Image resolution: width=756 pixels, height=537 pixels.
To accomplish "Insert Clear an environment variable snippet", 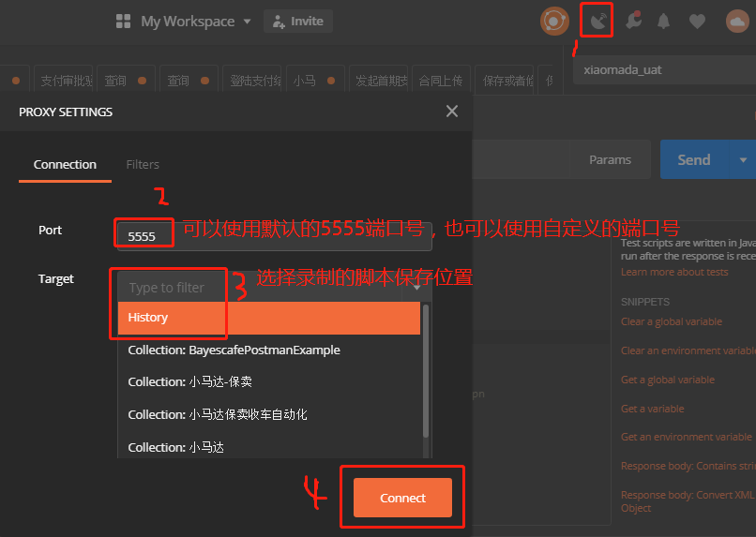I will pos(688,351).
